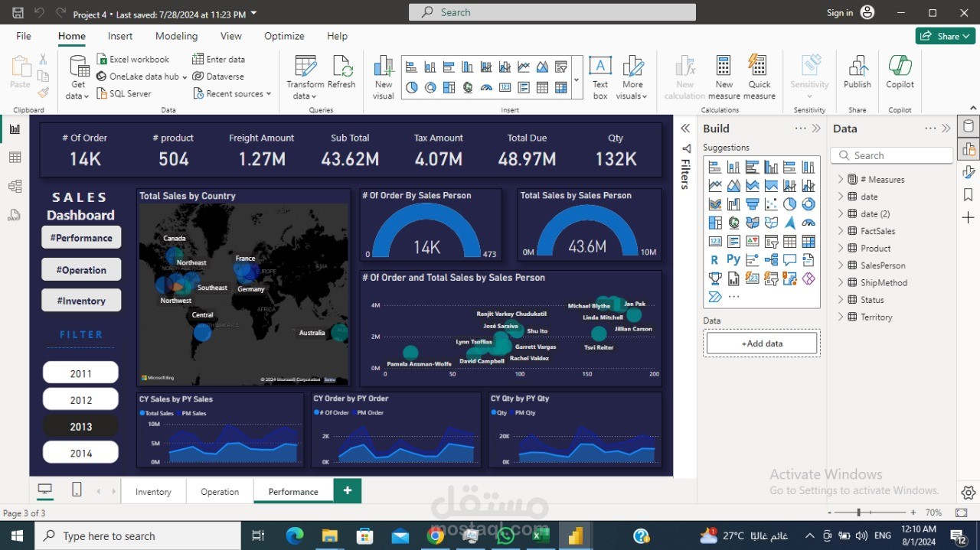Insert a Python visual
Viewport: 980px width, 550px height.
[x=733, y=260]
